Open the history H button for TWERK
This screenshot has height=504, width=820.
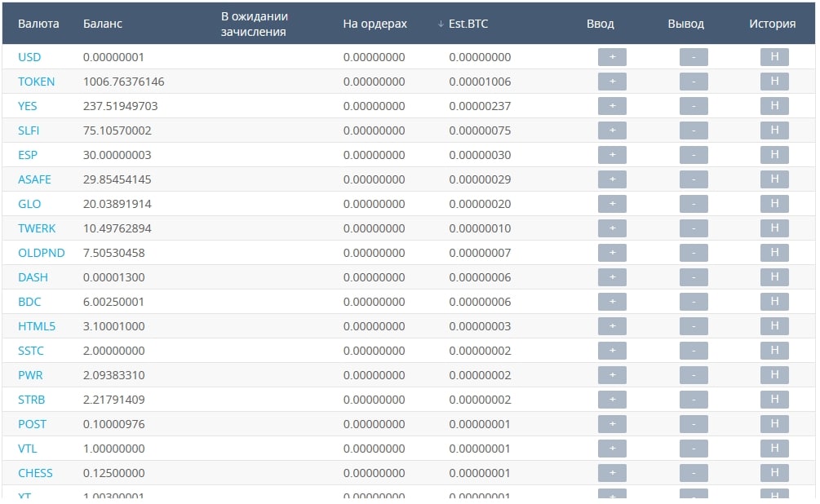[774, 228]
